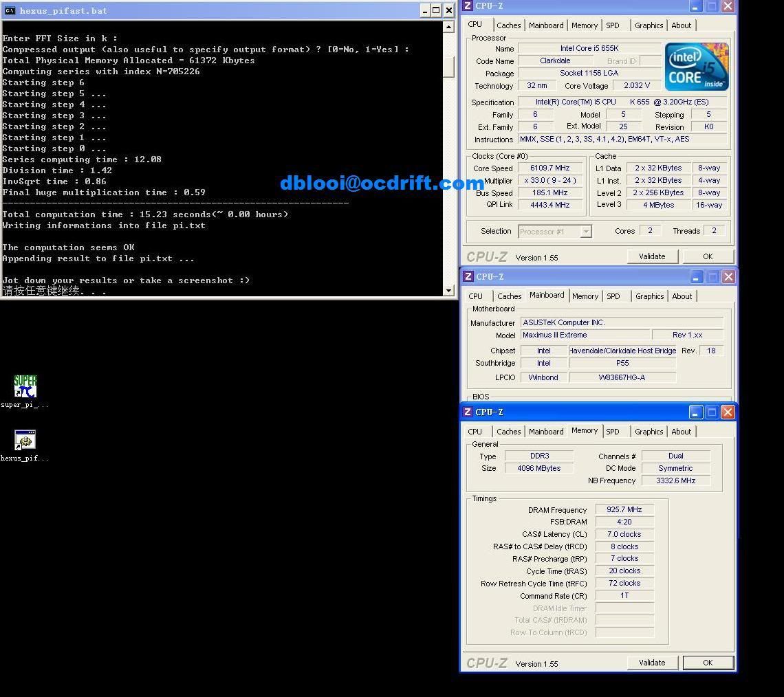
Task: Open About tab in top CPU-Z window
Action: 682,25
